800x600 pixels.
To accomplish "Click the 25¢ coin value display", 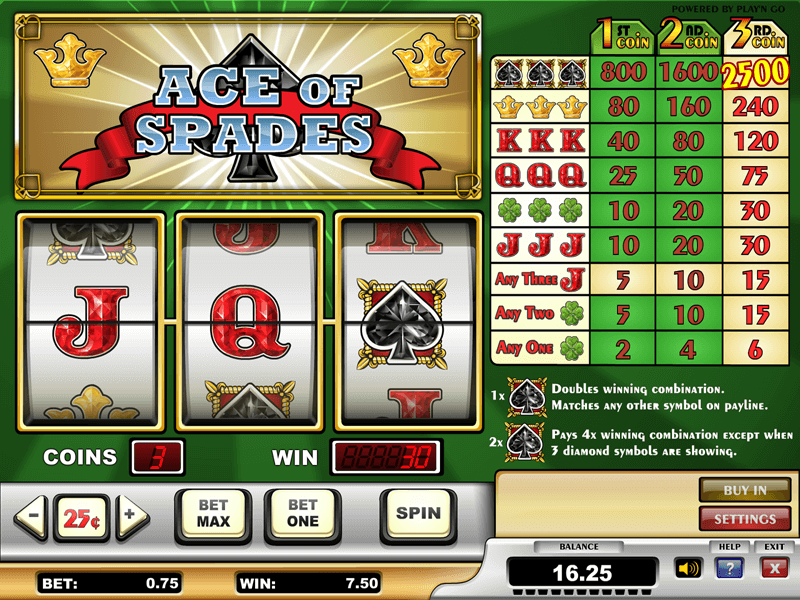I will click(x=82, y=518).
